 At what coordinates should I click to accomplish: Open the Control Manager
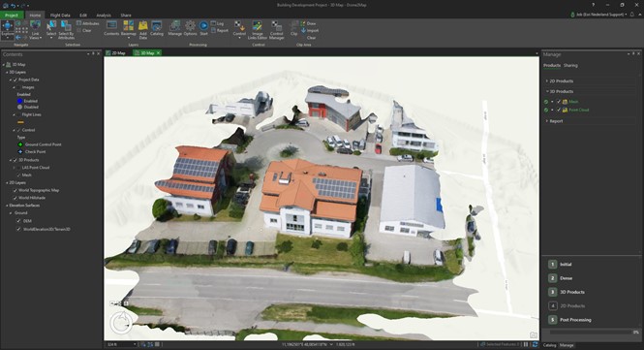point(276,30)
